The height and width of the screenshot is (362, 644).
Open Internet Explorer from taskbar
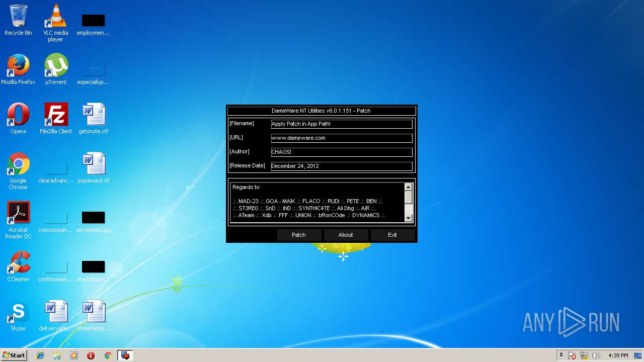pyautogui.click(x=40, y=355)
